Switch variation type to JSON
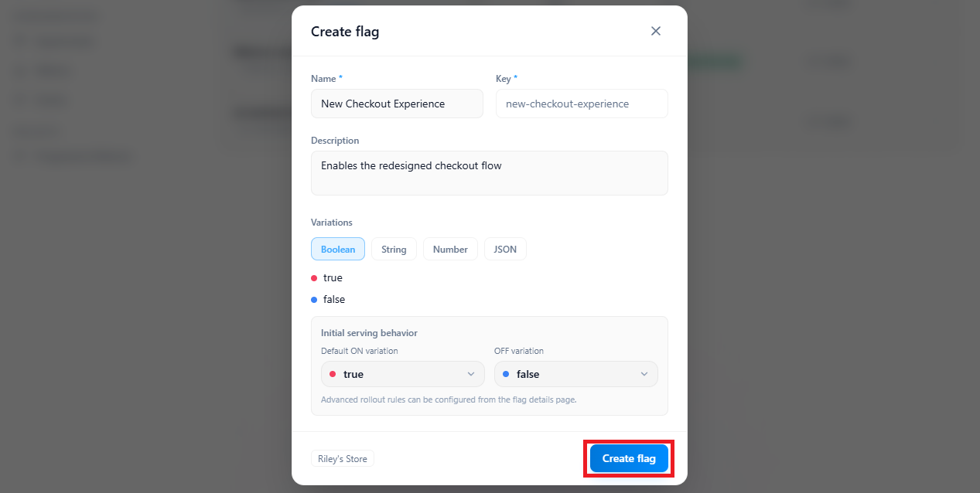 pyautogui.click(x=504, y=249)
